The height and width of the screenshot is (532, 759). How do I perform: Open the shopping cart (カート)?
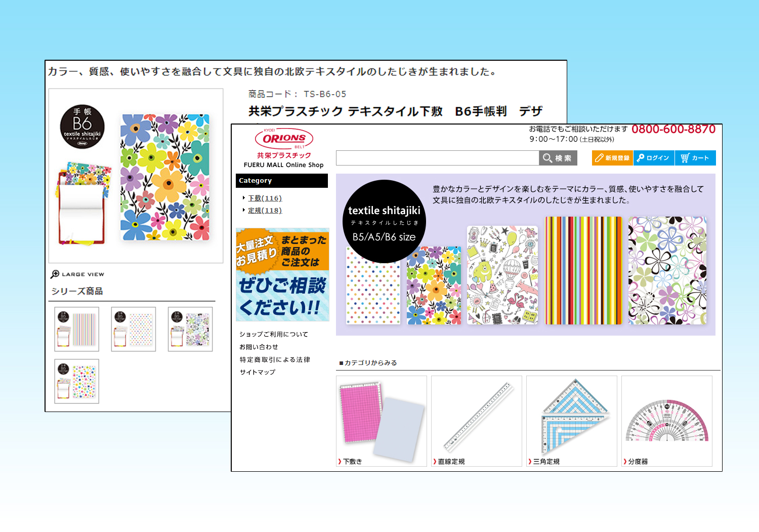coord(695,158)
